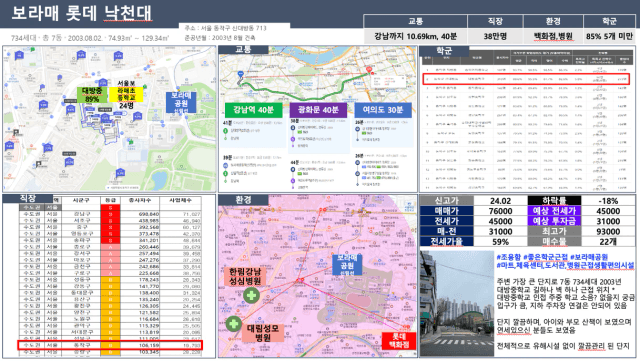Screen dimensions: 640x361
Task: Click the 동작구 row value 106,159
Action: pyautogui.click(x=149, y=345)
